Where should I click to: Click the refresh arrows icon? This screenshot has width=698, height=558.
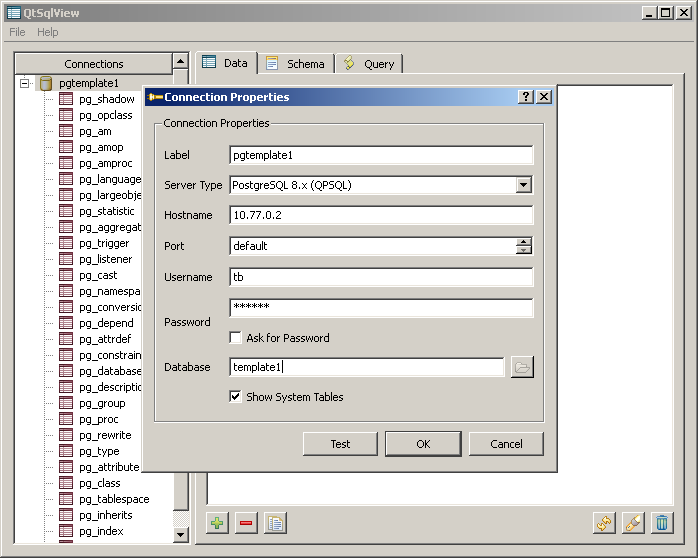tap(603, 523)
